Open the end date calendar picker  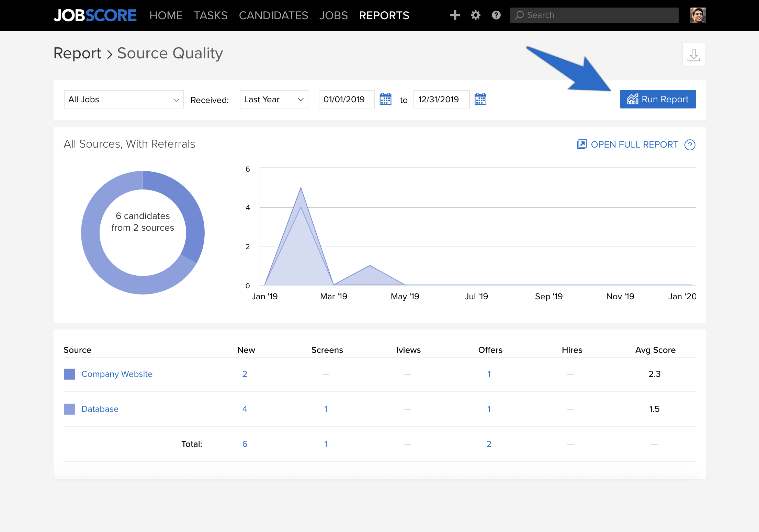pos(480,99)
